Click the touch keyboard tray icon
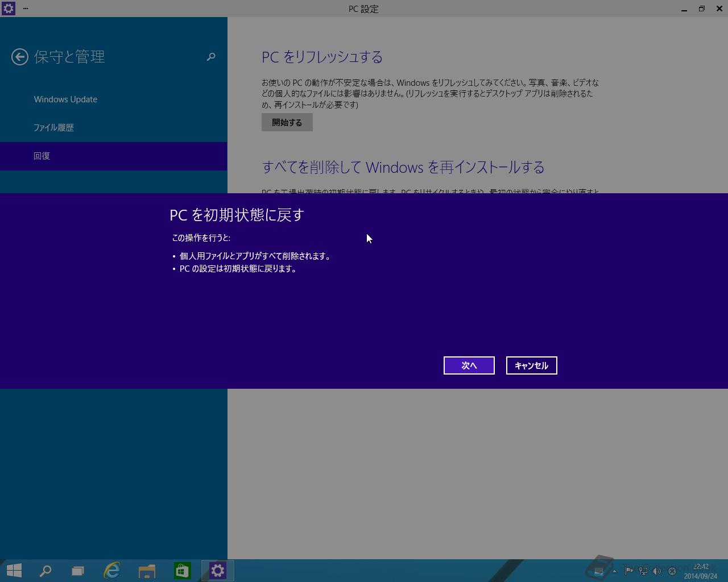728x582 pixels. click(x=598, y=571)
